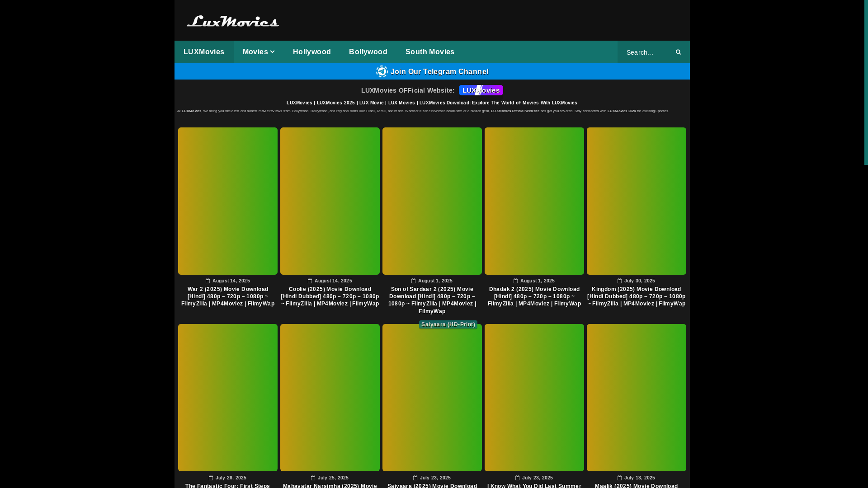Open Dhadak 2 (2025) Movie Download title
This screenshot has height=488, width=868.
coord(534,296)
